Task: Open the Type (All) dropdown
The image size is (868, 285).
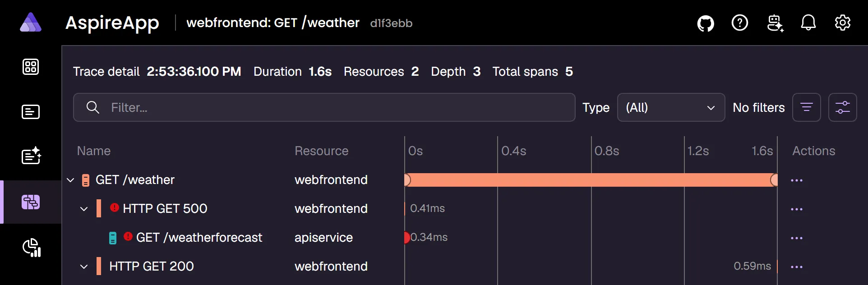Action: pos(671,107)
